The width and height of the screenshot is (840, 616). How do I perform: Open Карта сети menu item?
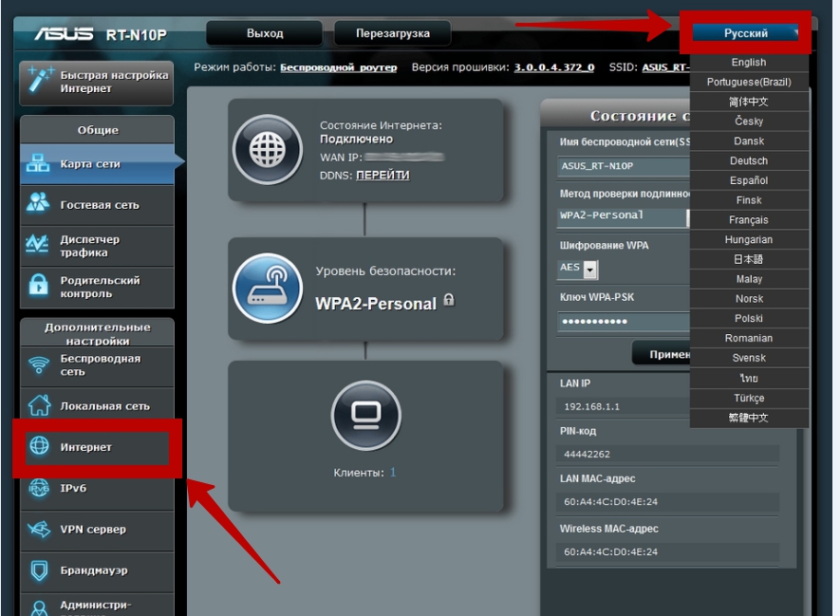tap(97, 164)
